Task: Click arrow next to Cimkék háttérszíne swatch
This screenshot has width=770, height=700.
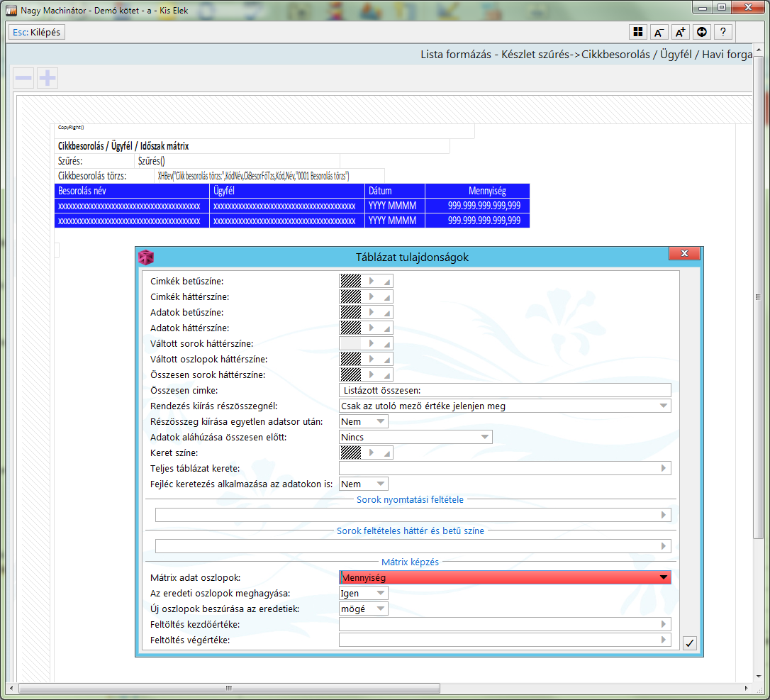Action: 372,296
